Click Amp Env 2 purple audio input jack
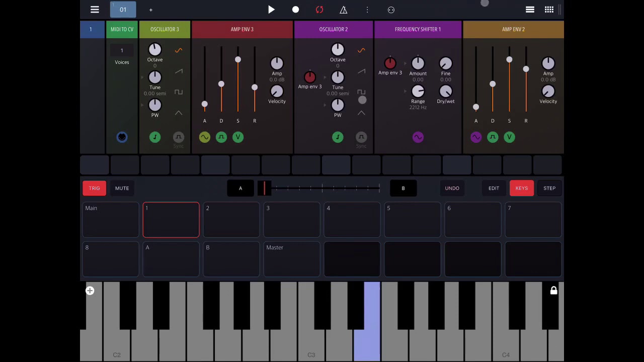Image resolution: width=644 pixels, height=362 pixels. click(x=476, y=137)
